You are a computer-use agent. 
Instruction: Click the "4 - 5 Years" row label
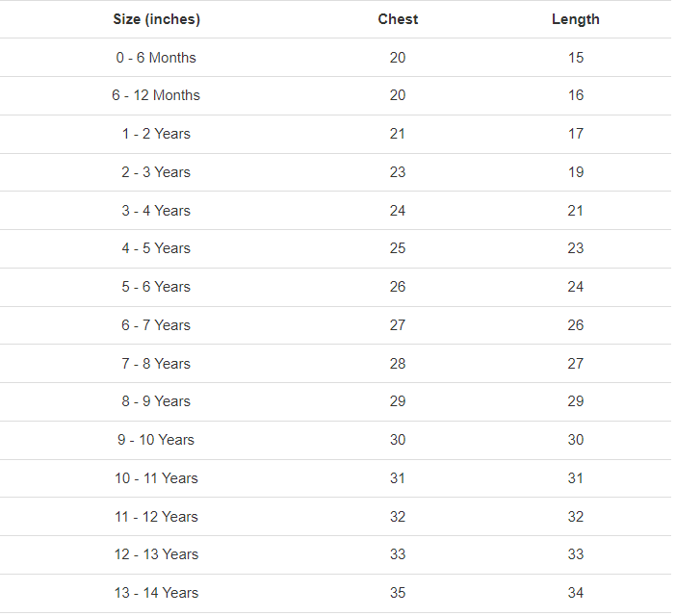pos(156,248)
